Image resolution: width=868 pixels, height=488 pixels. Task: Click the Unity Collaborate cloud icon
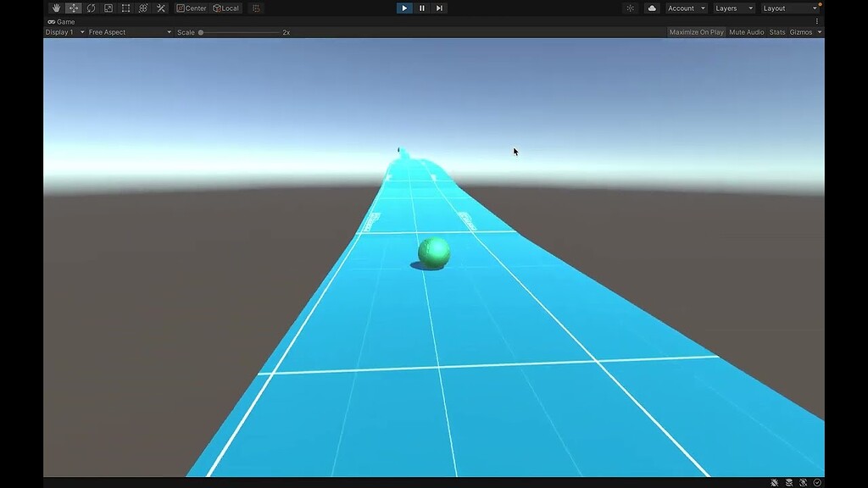click(x=652, y=8)
